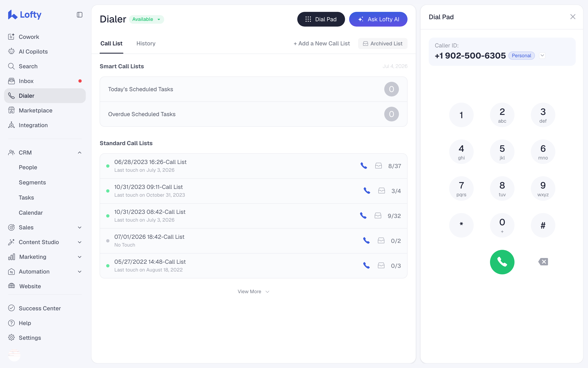588x368 pixels.
Task: Open Tasks under CRM
Action: (26, 198)
